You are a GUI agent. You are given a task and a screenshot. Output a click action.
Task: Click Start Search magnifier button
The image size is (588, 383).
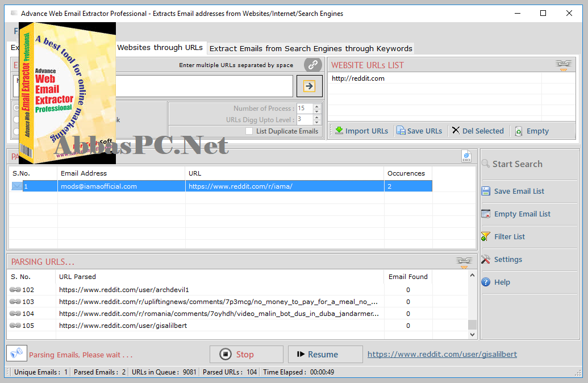click(512, 164)
